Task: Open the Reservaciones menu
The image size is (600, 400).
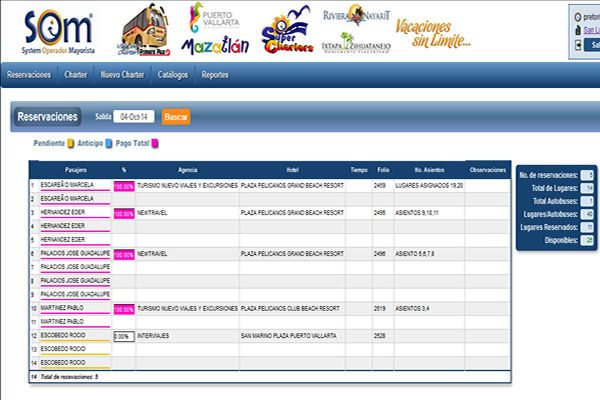Action: (29, 75)
